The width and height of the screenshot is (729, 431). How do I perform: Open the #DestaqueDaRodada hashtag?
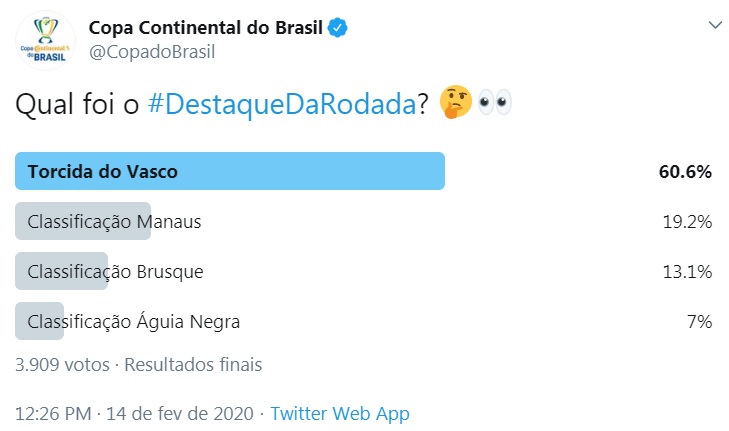281,105
